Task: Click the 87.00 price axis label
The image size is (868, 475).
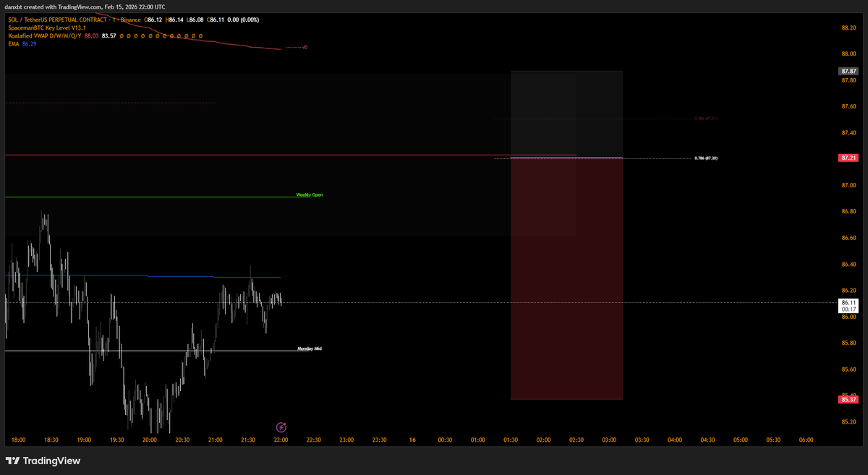Action: point(848,185)
